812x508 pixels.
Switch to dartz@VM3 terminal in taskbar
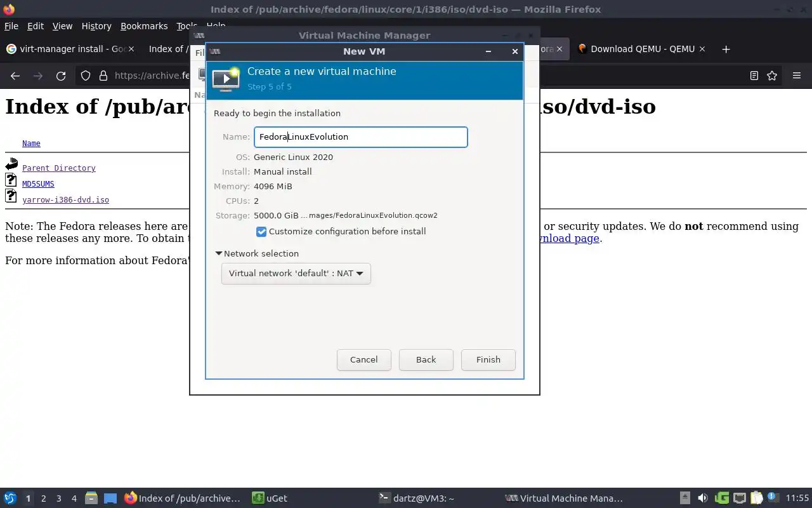tap(416, 498)
